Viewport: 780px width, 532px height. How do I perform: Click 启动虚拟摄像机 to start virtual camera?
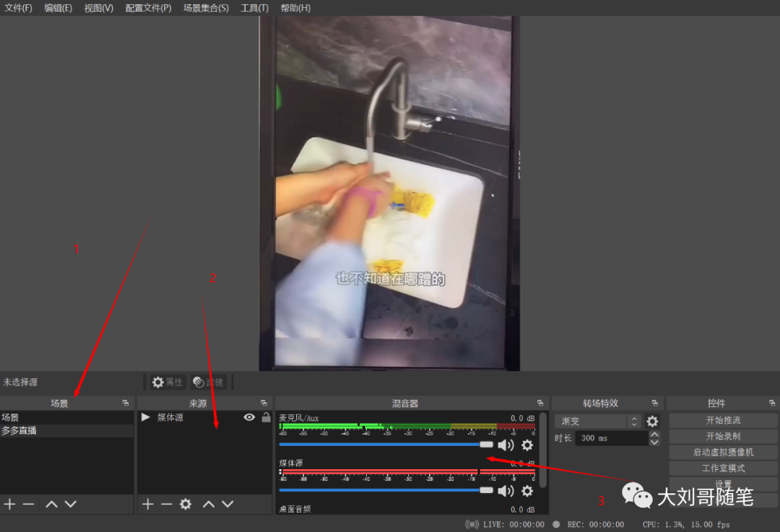coord(722,451)
